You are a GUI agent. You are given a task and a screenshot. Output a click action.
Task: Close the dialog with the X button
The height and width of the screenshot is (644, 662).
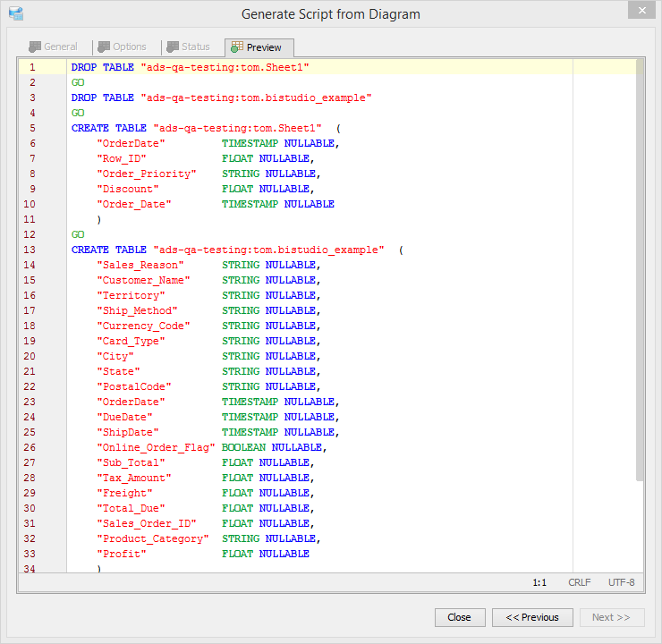coord(641,10)
